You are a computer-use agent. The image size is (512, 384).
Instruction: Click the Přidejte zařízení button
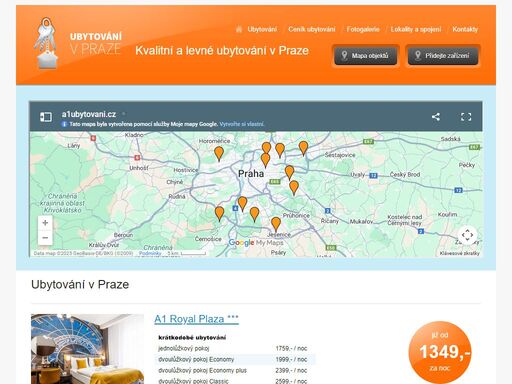443,56
